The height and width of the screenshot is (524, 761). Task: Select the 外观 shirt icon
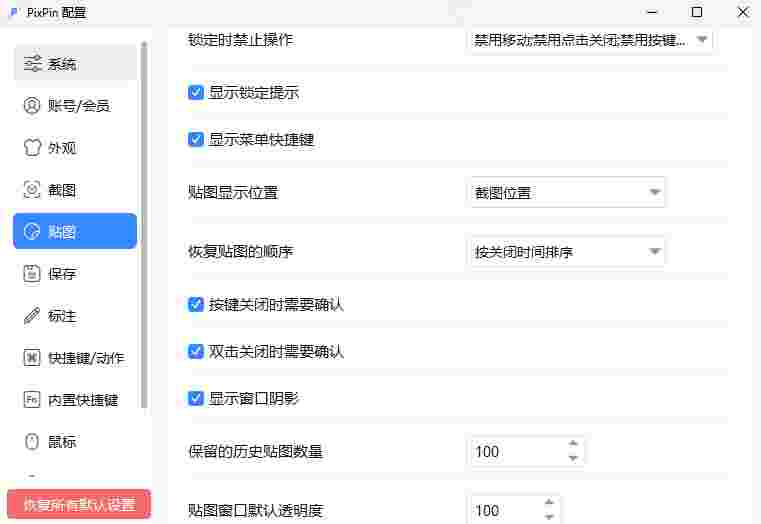tap(33, 148)
